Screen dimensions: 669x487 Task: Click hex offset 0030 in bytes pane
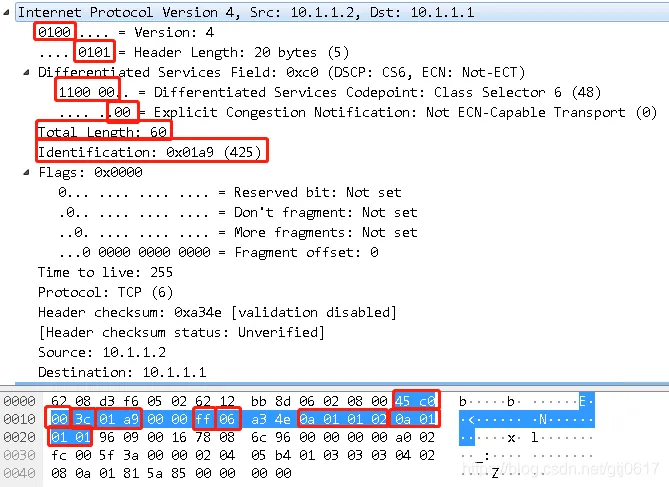coord(19,455)
